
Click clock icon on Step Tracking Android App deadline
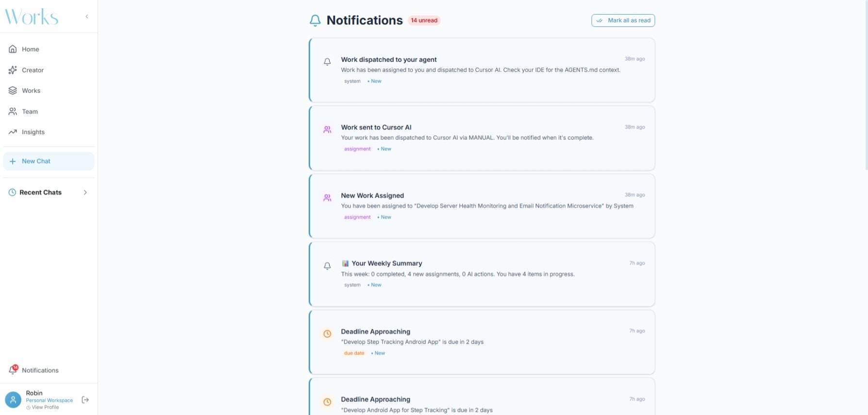point(327,334)
